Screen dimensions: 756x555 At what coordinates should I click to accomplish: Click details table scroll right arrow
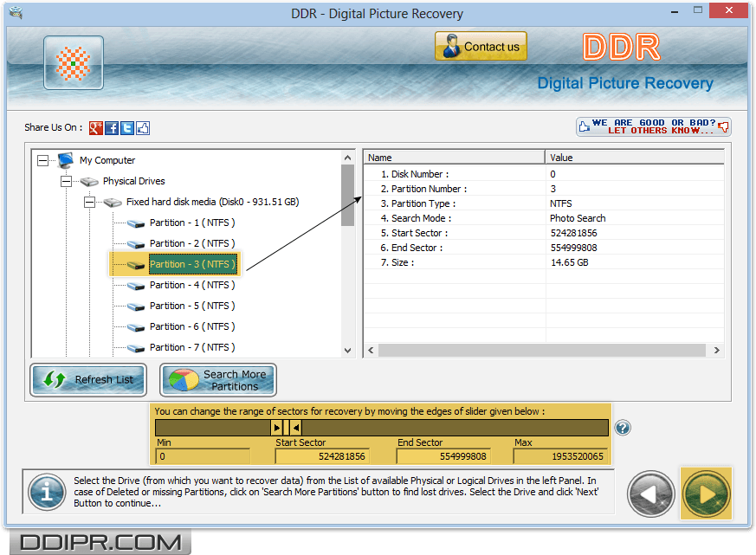(717, 351)
